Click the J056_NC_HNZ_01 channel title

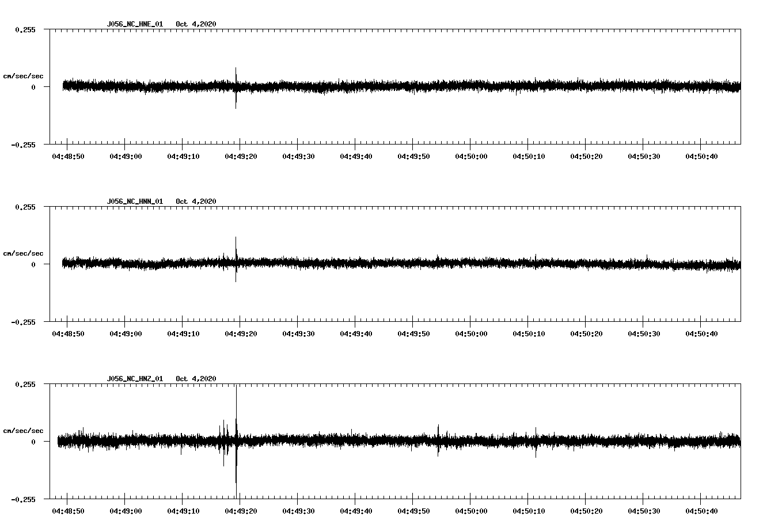tap(134, 378)
